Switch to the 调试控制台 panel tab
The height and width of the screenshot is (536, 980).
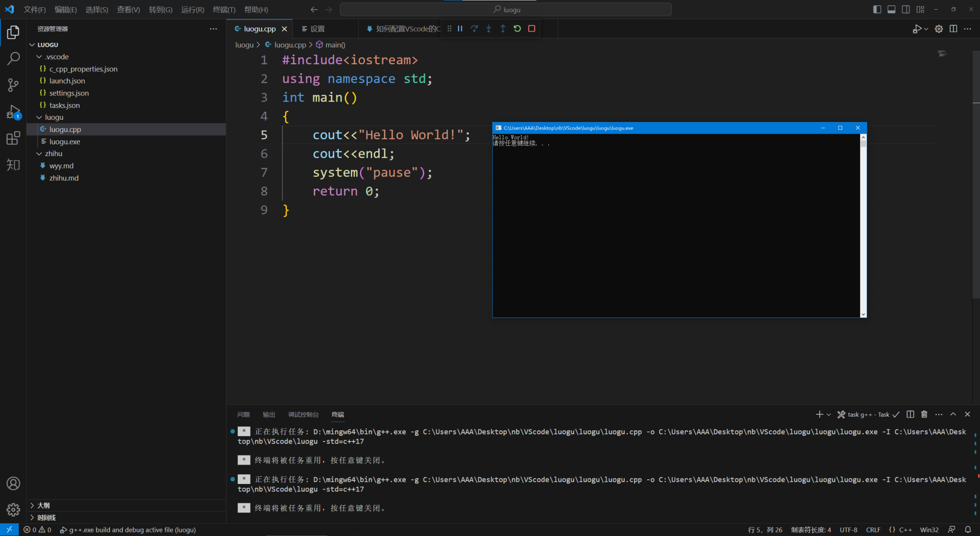click(303, 415)
